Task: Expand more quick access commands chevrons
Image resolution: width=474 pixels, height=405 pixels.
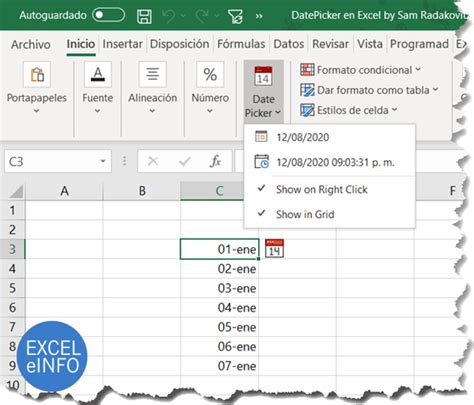Action: [259, 16]
